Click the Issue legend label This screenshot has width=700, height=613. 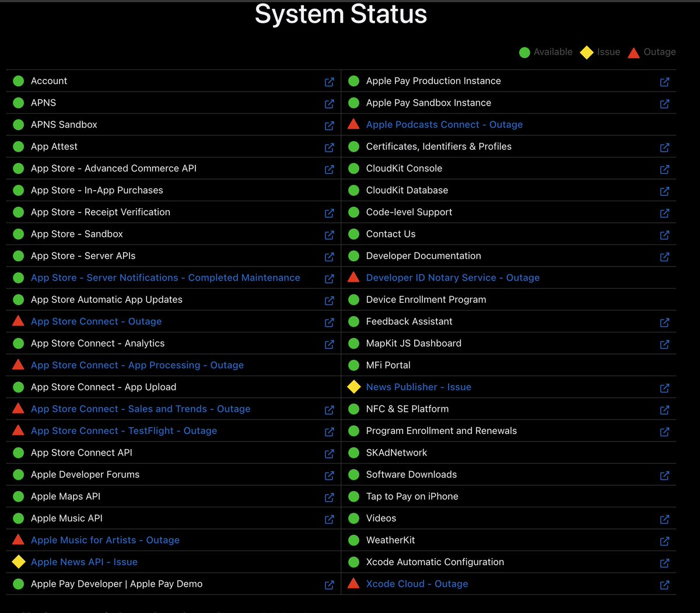pyautogui.click(x=608, y=52)
